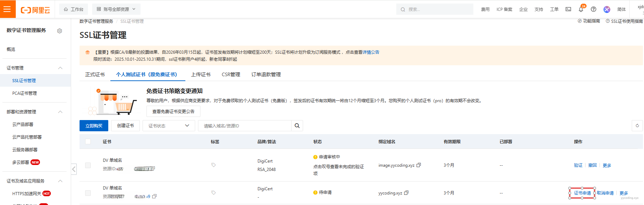This screenshot has height=205, width=644.
Task: Click the notification bell icon
Action: (581, 9)
